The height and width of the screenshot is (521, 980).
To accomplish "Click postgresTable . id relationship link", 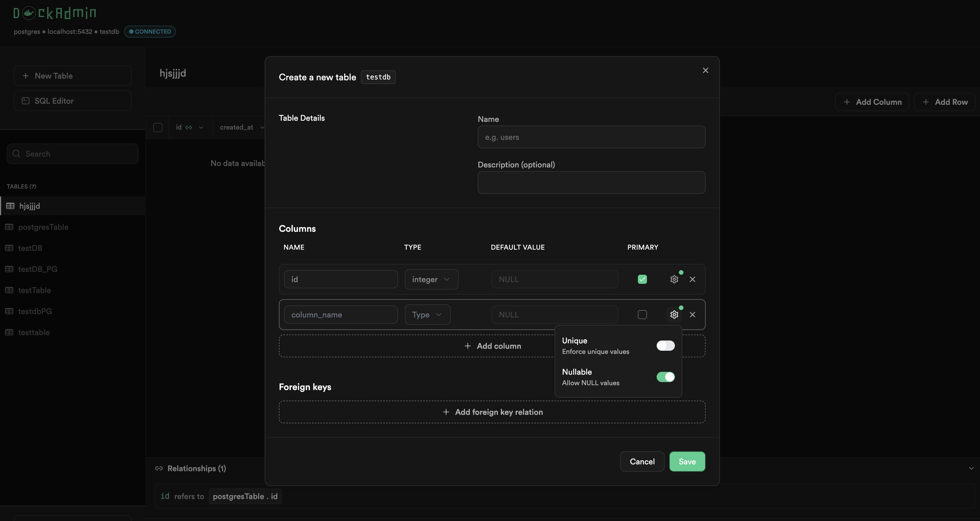I will pyautogui.click(x=245, y=497).
